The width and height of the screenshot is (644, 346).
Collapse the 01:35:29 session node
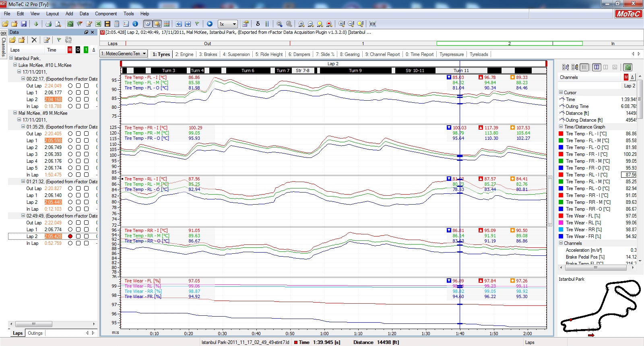click(x=23, y=126)
